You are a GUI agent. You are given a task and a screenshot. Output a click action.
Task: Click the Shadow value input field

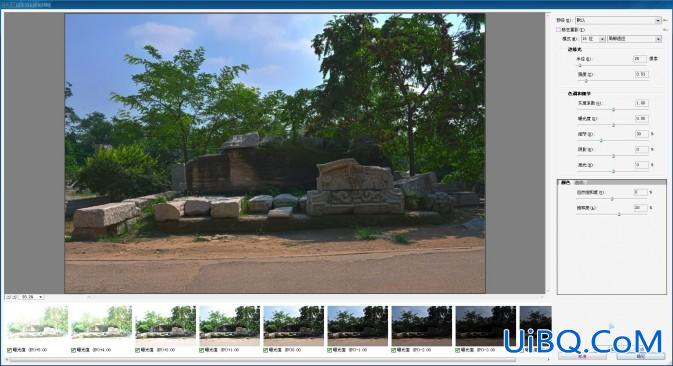tap(641, 149)
